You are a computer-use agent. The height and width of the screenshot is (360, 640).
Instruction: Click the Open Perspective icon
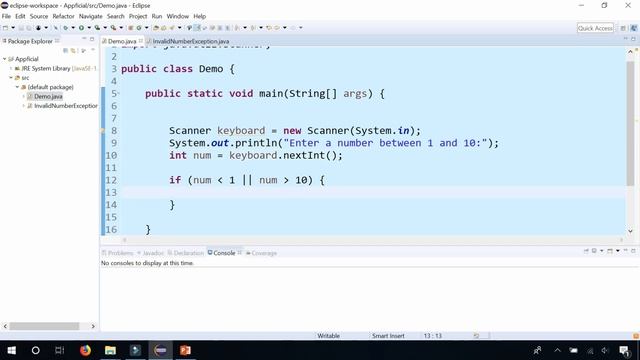[623, 28]
